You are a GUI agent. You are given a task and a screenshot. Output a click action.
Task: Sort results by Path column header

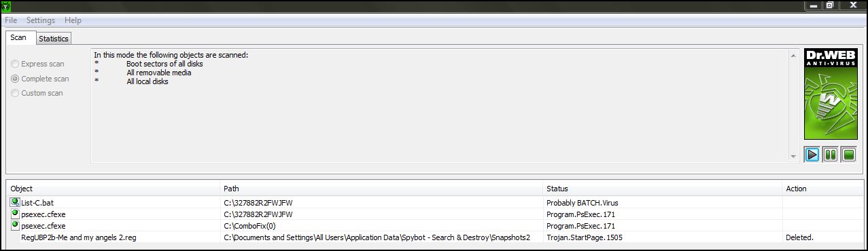382,189
